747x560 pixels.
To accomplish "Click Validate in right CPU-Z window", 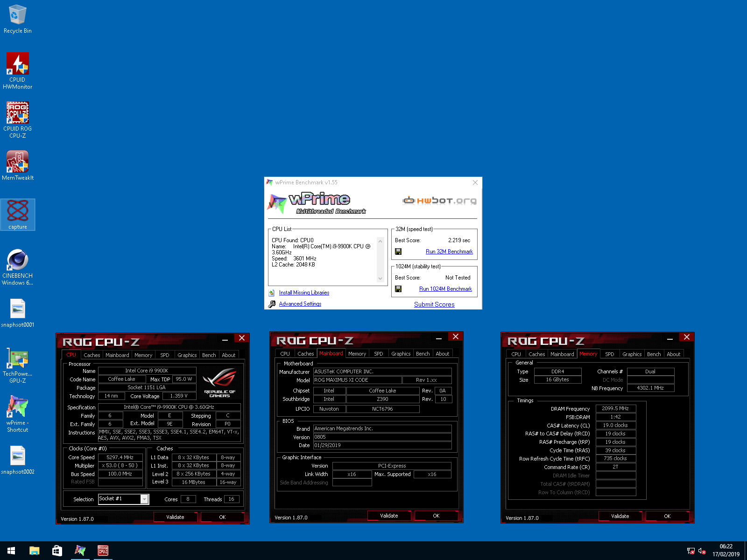I will (x=620, y=516).
